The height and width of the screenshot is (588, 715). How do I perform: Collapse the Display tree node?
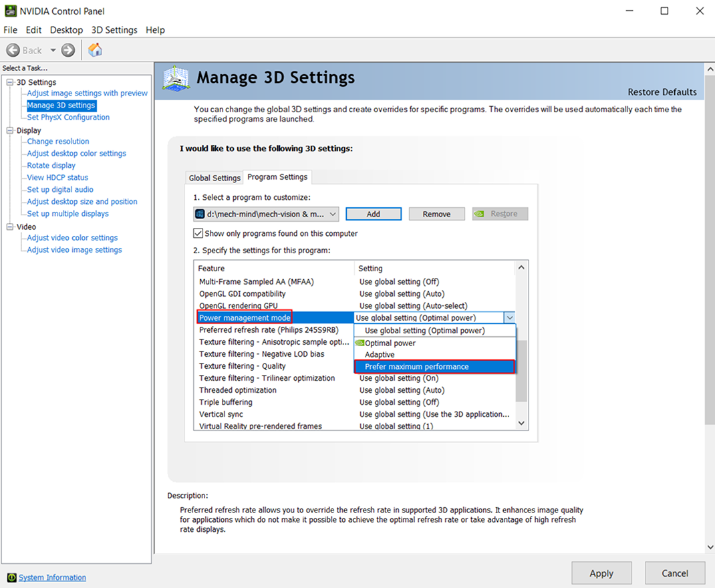tap(10, 130)
